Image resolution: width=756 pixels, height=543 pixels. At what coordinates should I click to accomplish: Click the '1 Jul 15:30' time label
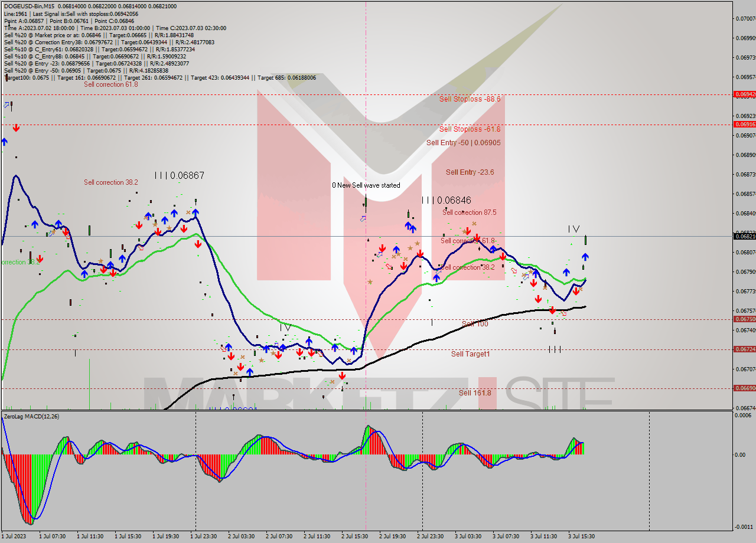pyautogui.click(x=128, y=537)
